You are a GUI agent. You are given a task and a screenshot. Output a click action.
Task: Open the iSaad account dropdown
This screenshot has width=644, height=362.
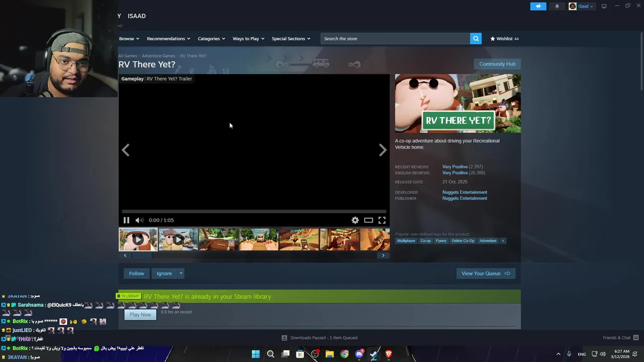[581, 6]
